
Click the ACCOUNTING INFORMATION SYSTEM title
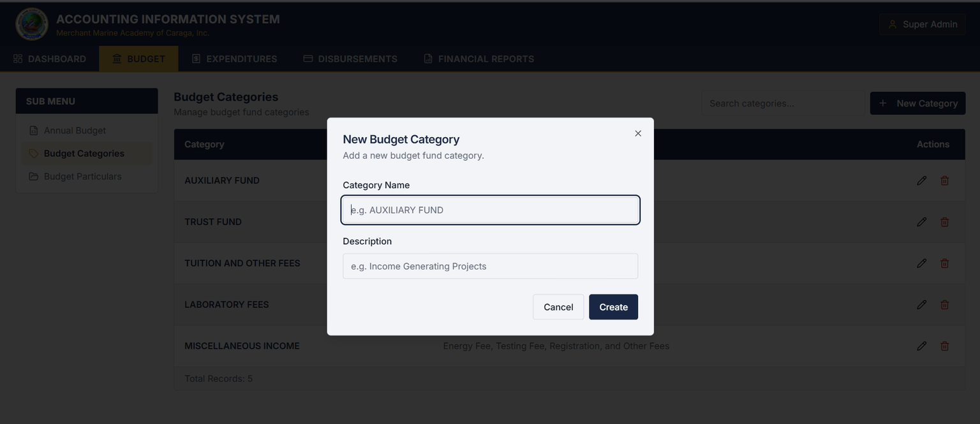pos(168,19)
